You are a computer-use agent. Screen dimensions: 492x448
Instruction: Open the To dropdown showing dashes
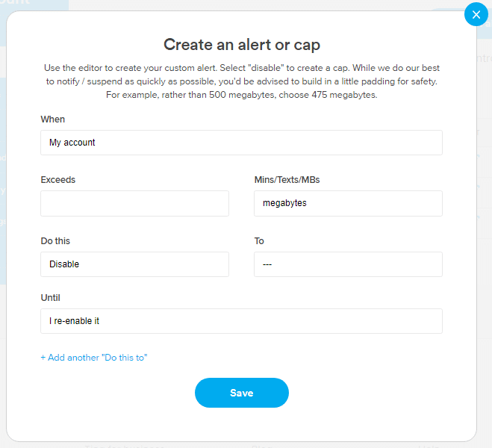[348, 264]
